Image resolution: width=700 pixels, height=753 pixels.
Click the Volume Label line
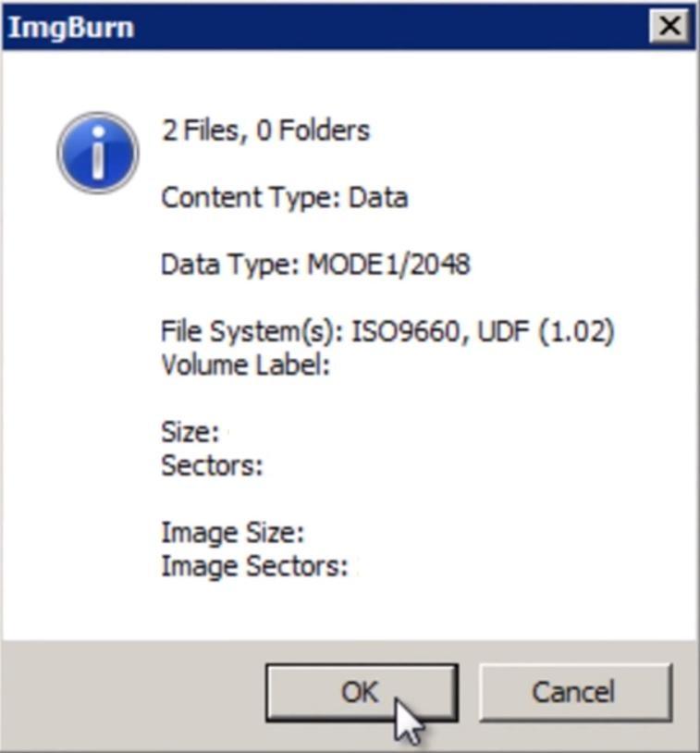(x=246, y=365)
